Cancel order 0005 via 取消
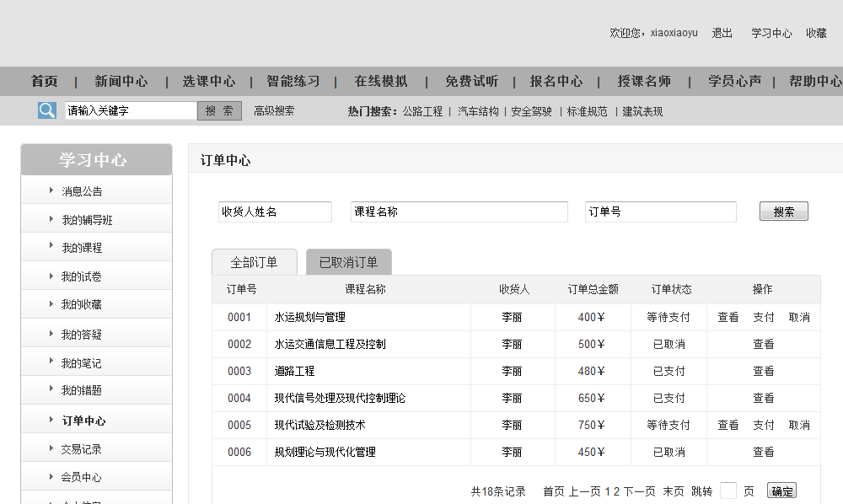 (799, 426)
